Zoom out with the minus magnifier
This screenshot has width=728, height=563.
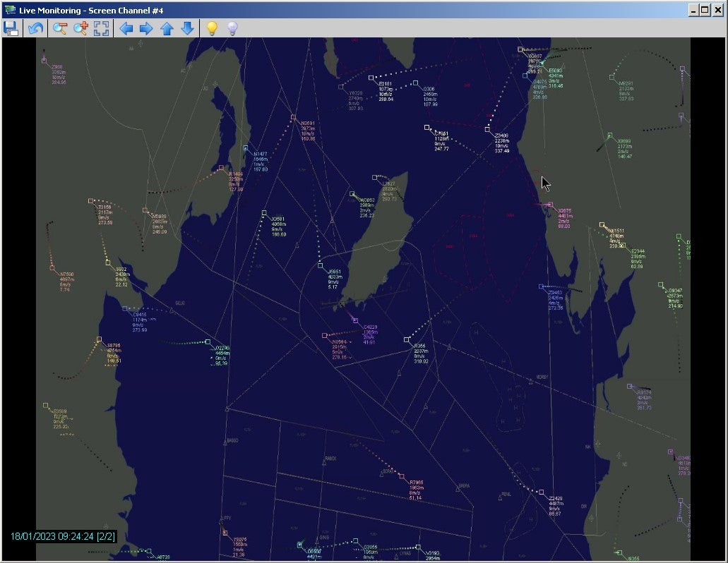[60, 28]
